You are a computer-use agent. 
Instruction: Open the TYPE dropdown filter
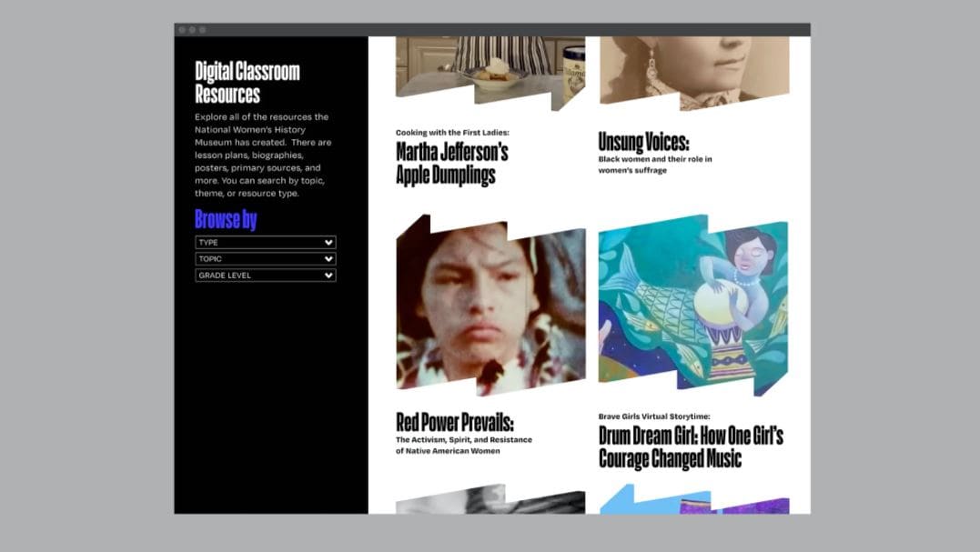tap(265, 243)
